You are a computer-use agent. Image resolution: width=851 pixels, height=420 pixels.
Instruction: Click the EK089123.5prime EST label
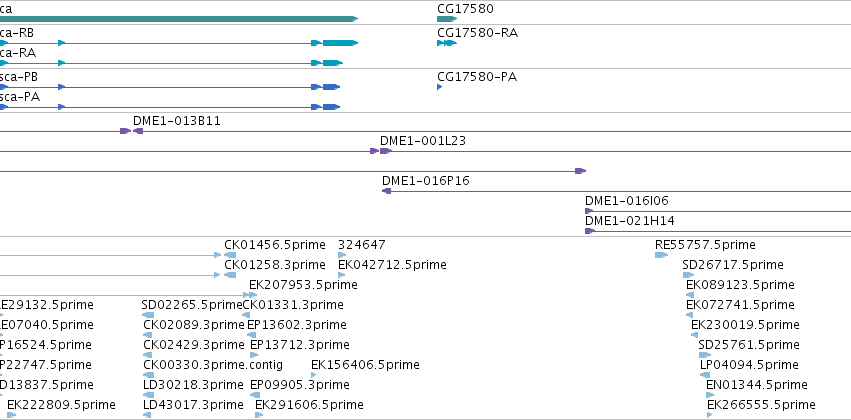coord(740,285)
